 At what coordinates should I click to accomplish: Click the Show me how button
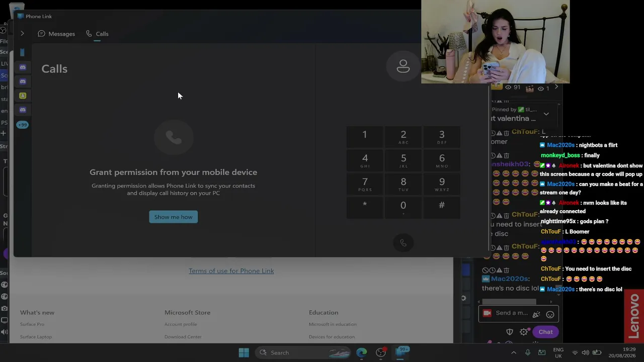(173, 217)
